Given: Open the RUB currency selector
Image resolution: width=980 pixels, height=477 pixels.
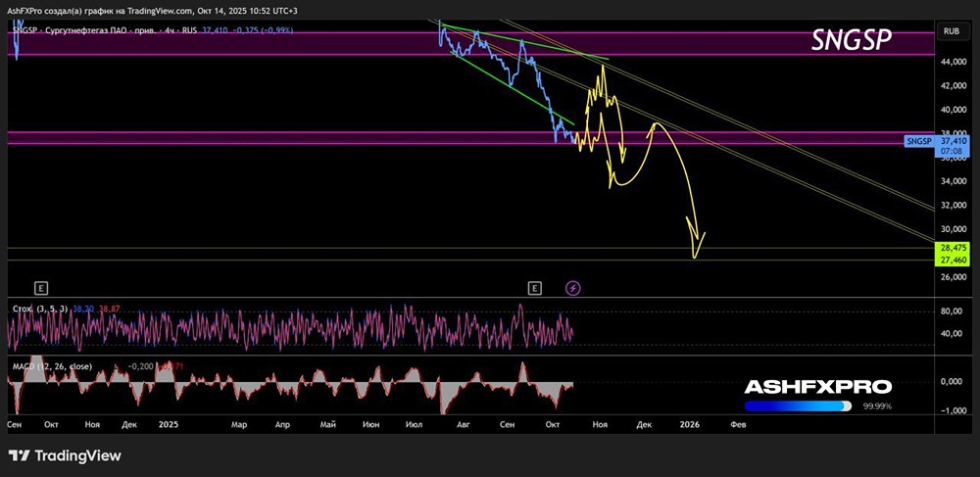Looking at the screenshot, I should pyautogui.click(x=952, y=30).
